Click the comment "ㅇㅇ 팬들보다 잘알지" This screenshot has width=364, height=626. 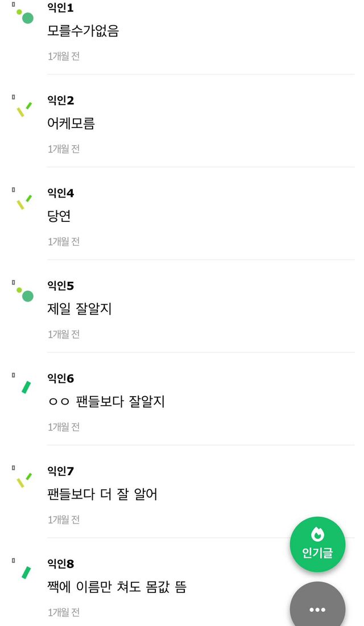tap(106, 402)
